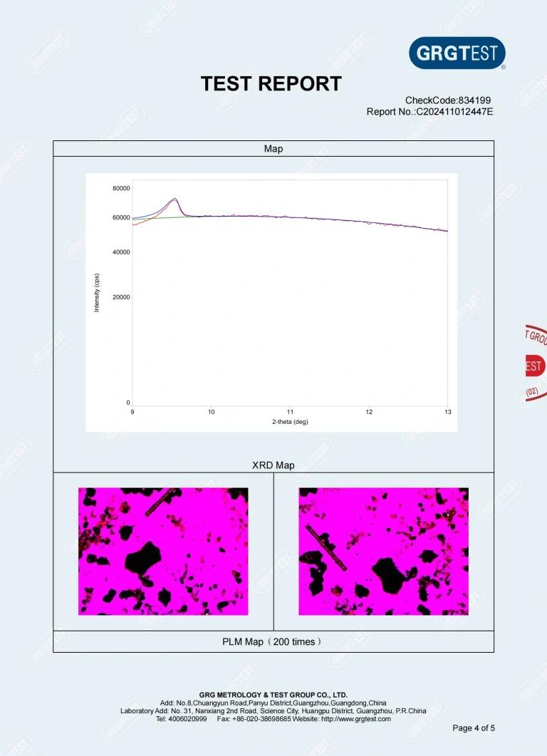Click the Map table header
Viewport: 547px width, 756px height.
click(x=273, y=148)
